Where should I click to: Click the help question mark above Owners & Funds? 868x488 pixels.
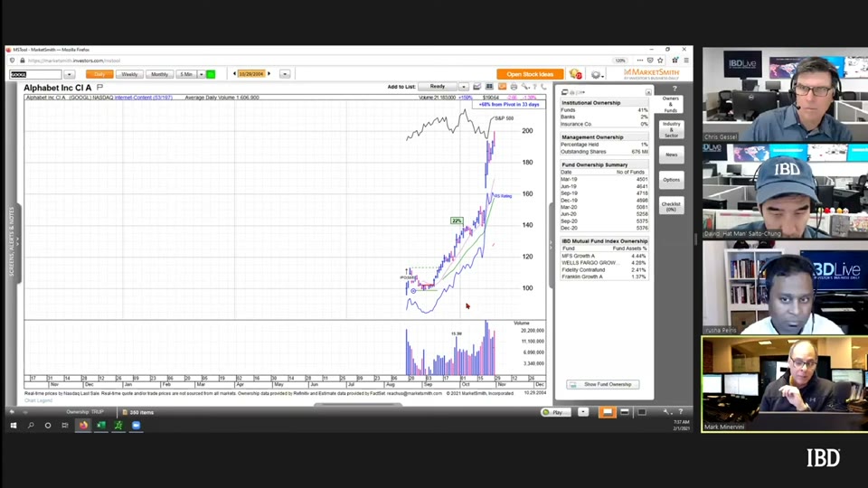pos(675,89)
